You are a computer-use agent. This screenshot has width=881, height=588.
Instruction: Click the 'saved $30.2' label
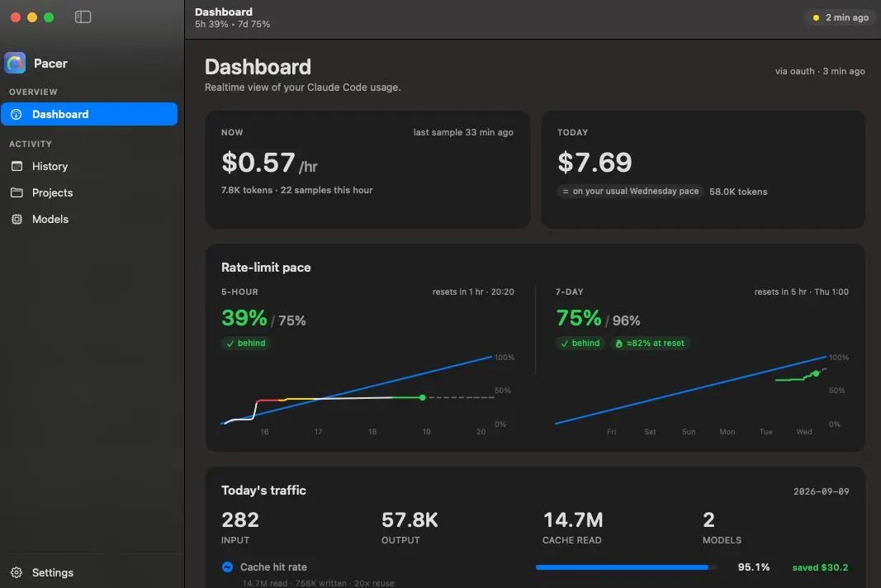point(821,567)
